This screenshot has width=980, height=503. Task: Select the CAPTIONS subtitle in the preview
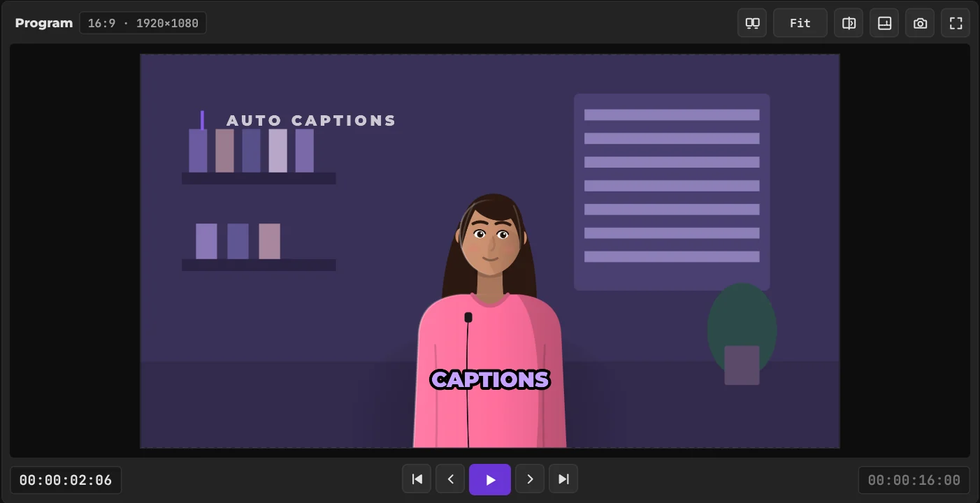click(x=490, y=379)
